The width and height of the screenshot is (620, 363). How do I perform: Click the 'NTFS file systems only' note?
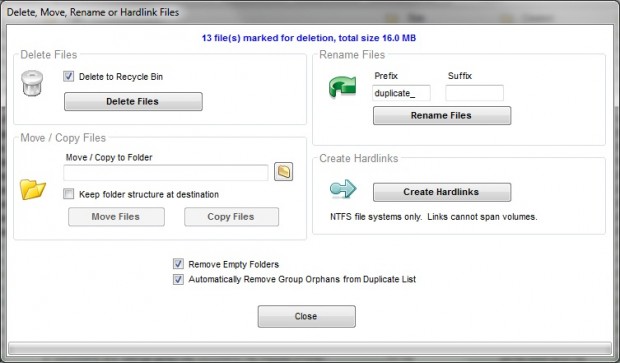pyautogui.click(x=434, y=217)
